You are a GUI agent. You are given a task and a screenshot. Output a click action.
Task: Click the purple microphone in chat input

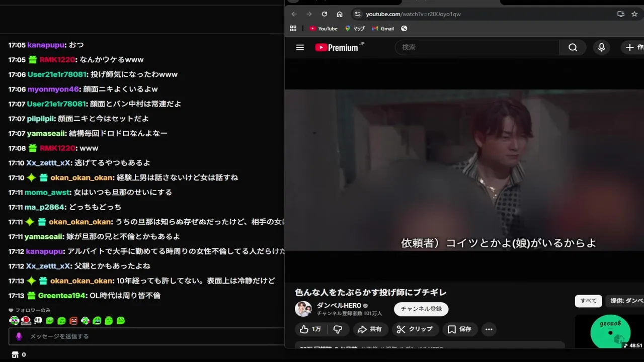coord(19,336)
